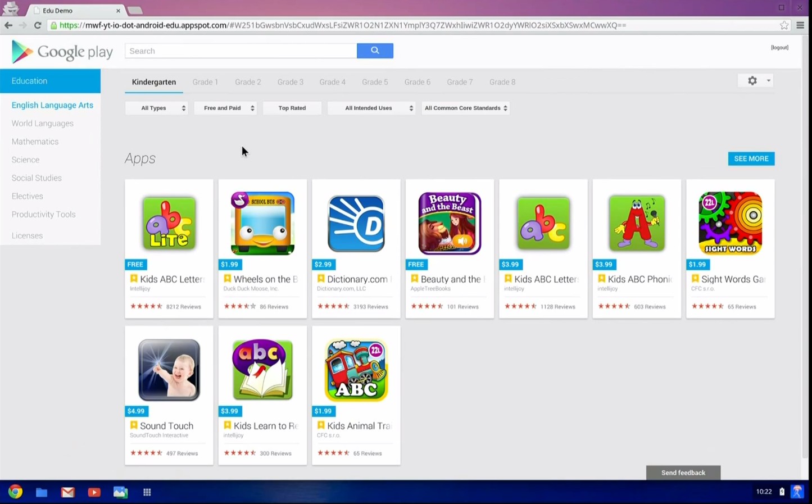This screenshot has width=812, height=504.
Task: Switch to the Grade 8 tab
Action: click(502, 82)
